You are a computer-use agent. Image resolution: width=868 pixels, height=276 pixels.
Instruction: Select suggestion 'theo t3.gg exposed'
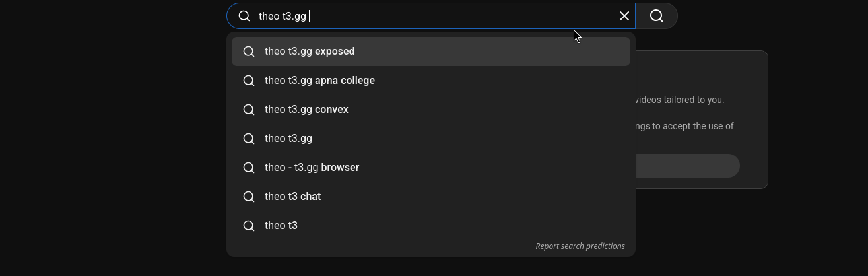(431, 52)
